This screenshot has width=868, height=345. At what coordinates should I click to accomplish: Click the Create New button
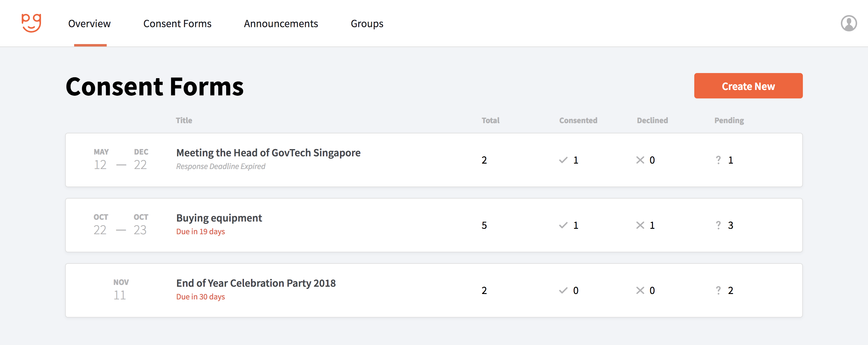pos(748,86)
